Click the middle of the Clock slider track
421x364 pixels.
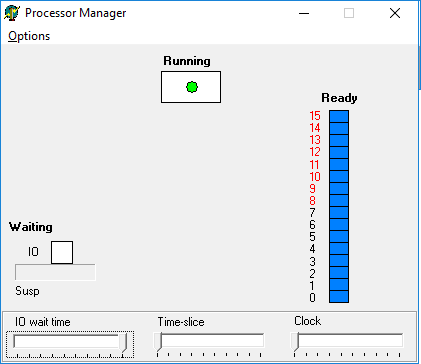pyautogui.click(x=347, y=340)
